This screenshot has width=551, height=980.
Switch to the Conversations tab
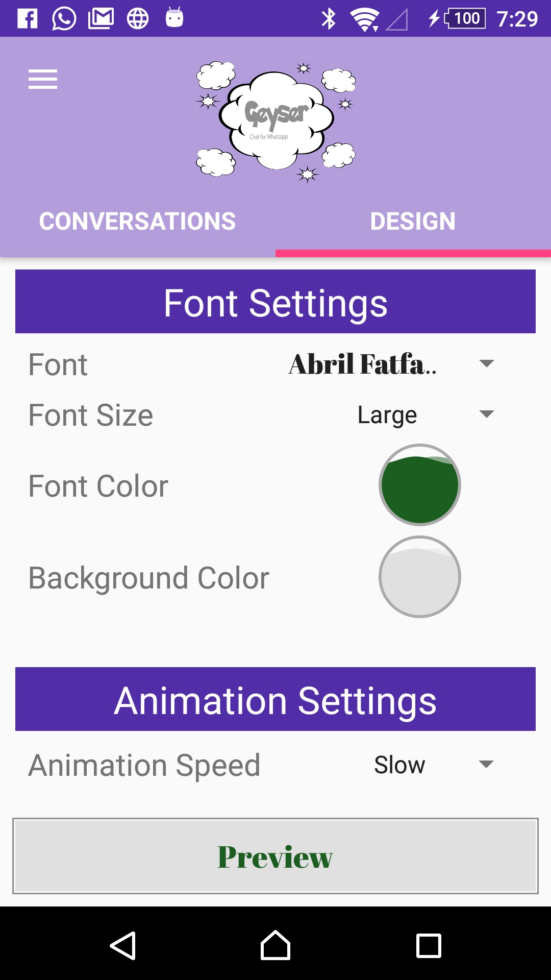(138, 222)
